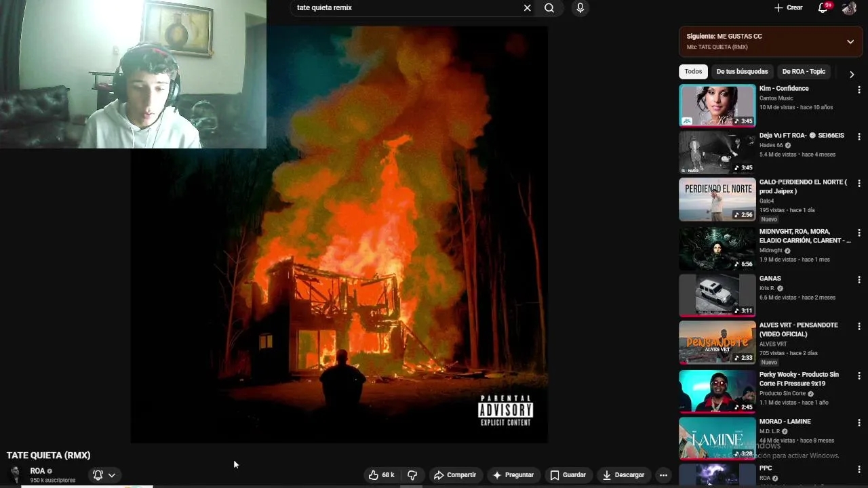Screen dimensions: 868x488
Task: Open options for MORAD - LAMINE video
Action: point(859,422)
